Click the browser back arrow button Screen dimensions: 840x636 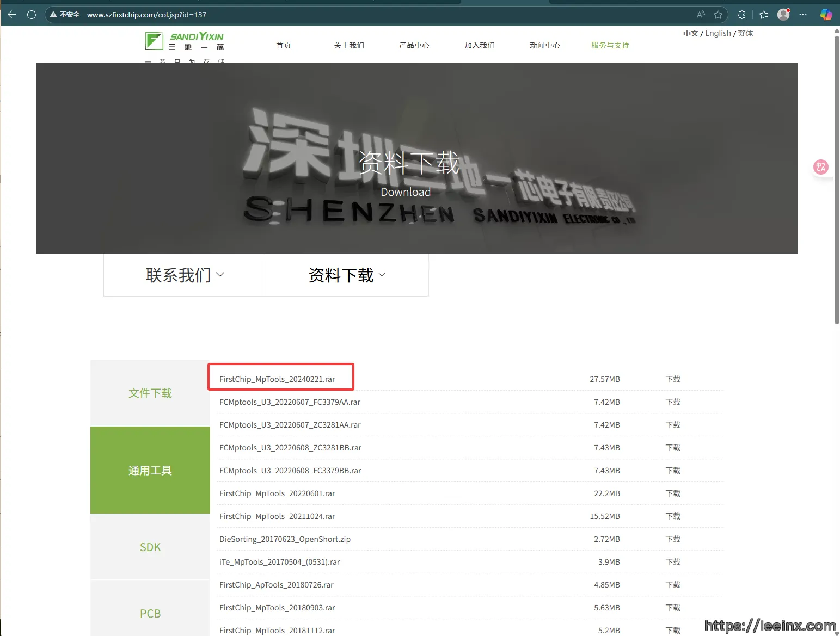coord(12,15)
